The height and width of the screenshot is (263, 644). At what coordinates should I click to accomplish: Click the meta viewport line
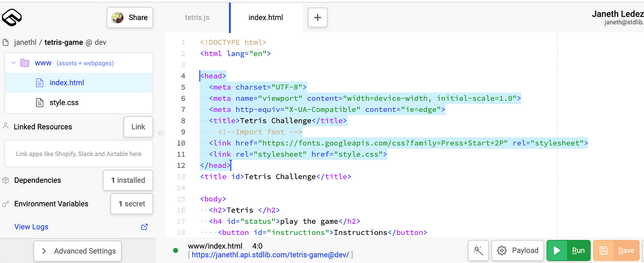[365, 98]
